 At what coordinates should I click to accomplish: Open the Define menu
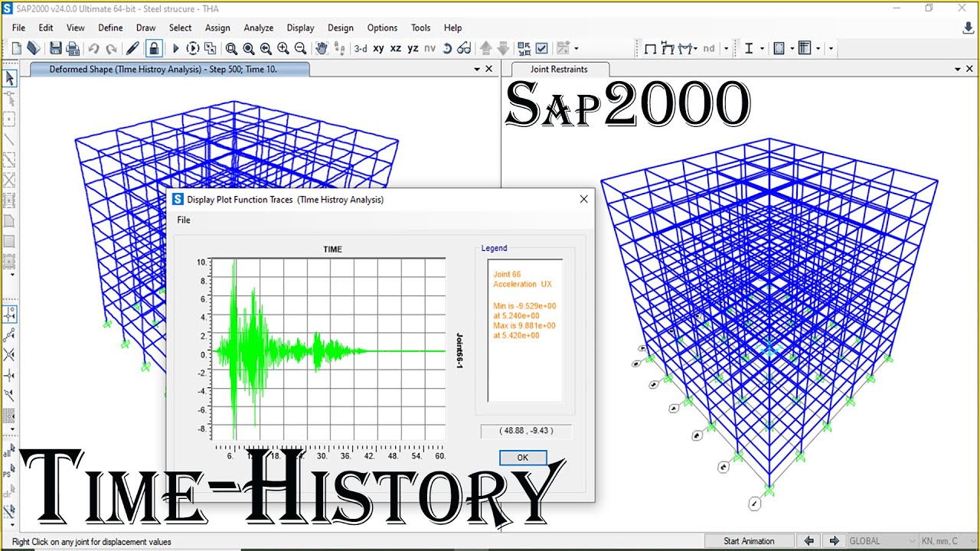(x=110, y=28)
